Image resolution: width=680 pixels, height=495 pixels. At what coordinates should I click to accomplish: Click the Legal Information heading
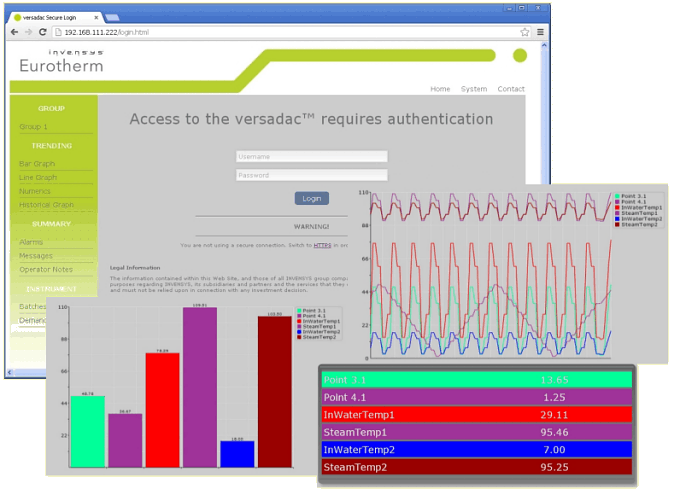(135, 268)
